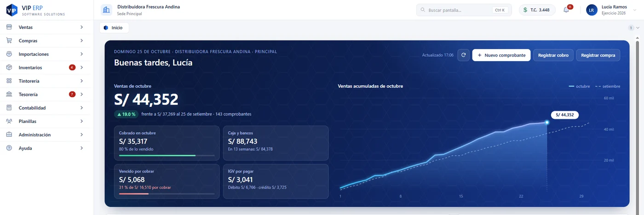Click the Compras cart icon
644x215 pixels.
click(9, 41)
